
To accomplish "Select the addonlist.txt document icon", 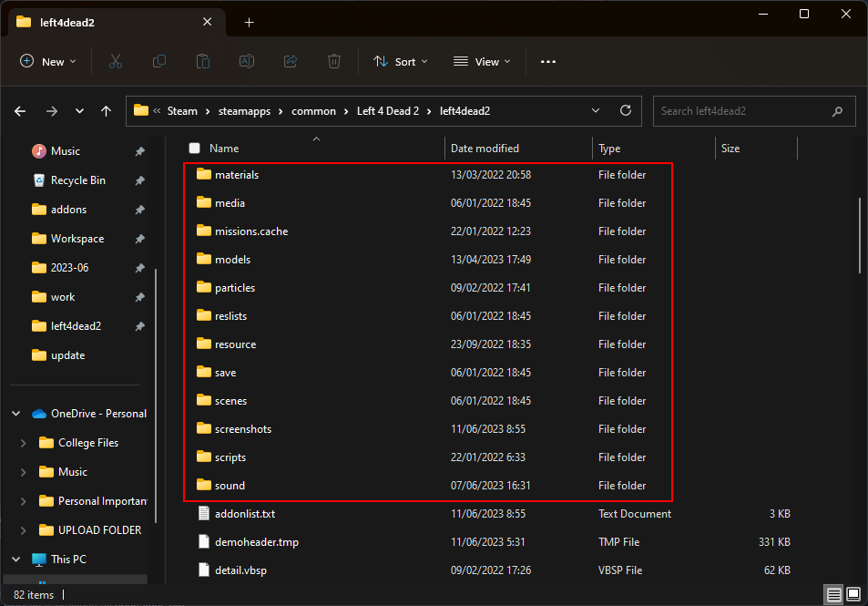I will click(204, 513).
